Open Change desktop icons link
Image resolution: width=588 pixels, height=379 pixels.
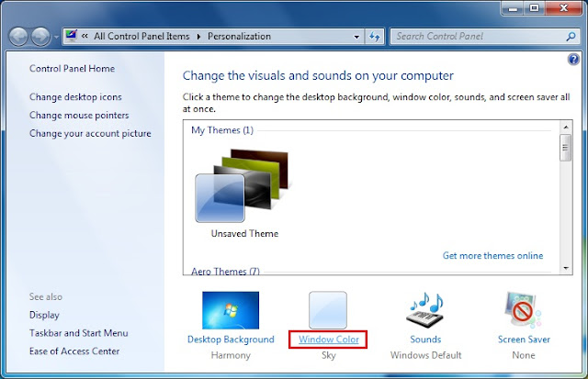click(x=75, y=97)
